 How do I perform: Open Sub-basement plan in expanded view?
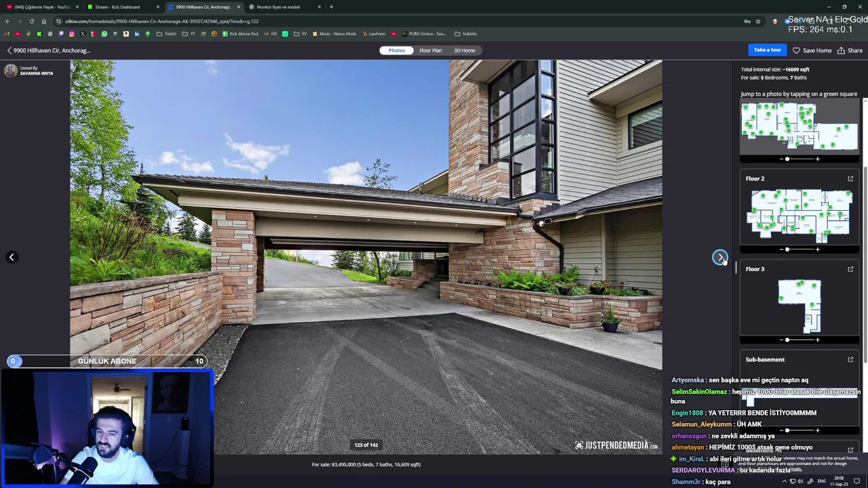[850, 360]
